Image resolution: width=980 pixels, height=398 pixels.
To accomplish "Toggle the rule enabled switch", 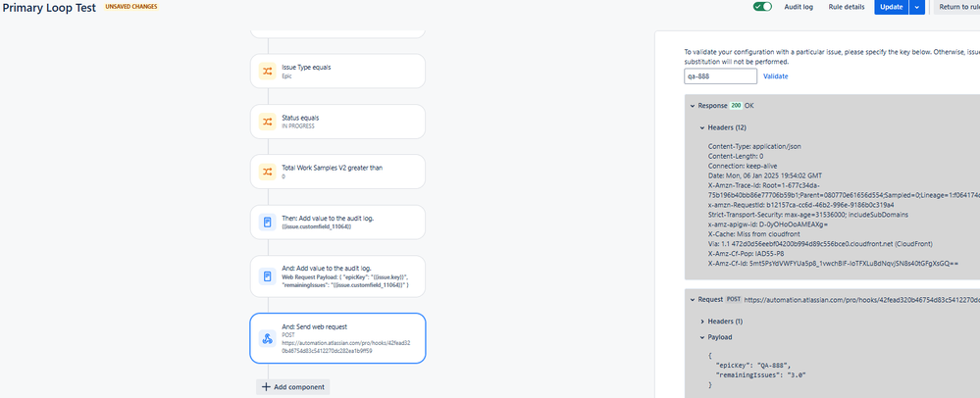I will (762, 7).
